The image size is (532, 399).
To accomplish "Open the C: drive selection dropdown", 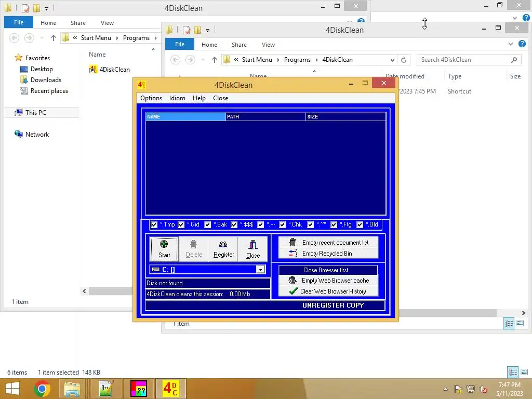I will tap(260, 270).
